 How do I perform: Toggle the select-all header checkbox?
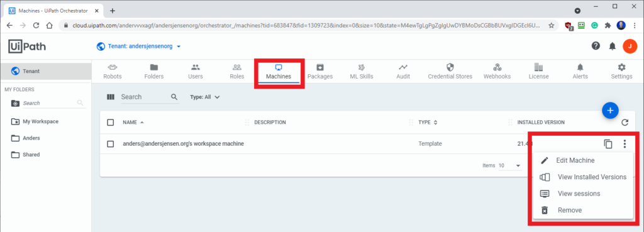pyautogui.click(x=111, y=123)
